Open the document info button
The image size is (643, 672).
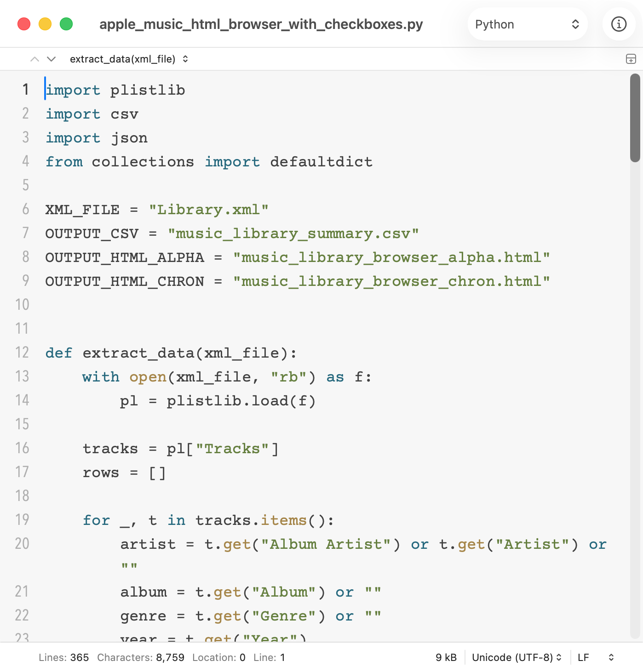pyautogui.click(x=619, y=24)
